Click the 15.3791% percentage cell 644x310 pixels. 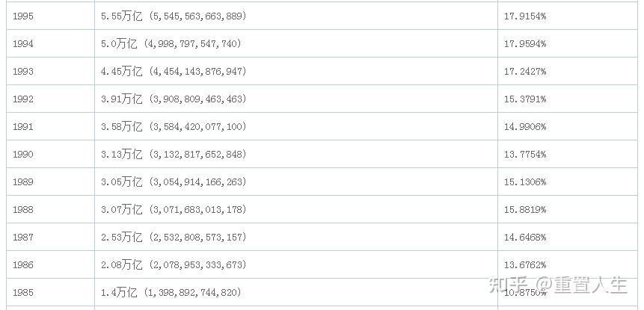525,99
